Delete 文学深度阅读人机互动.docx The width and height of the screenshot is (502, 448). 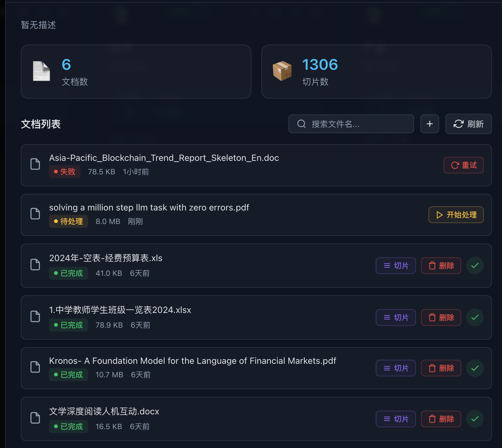tap(441, 419)
